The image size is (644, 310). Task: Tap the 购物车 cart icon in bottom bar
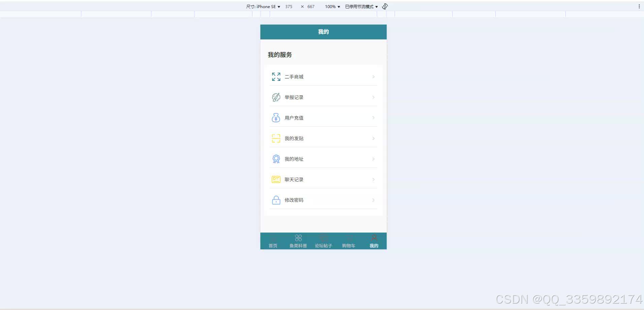[x=348, y=238]
